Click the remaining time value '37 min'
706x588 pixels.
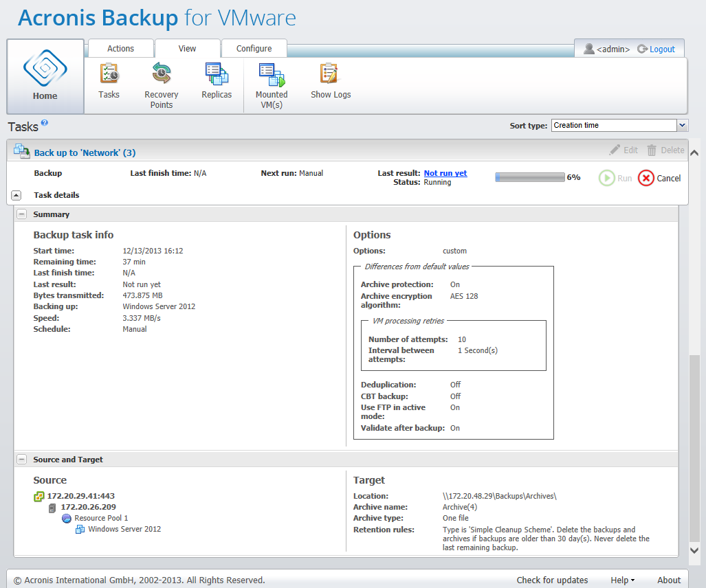click(134, 262)
